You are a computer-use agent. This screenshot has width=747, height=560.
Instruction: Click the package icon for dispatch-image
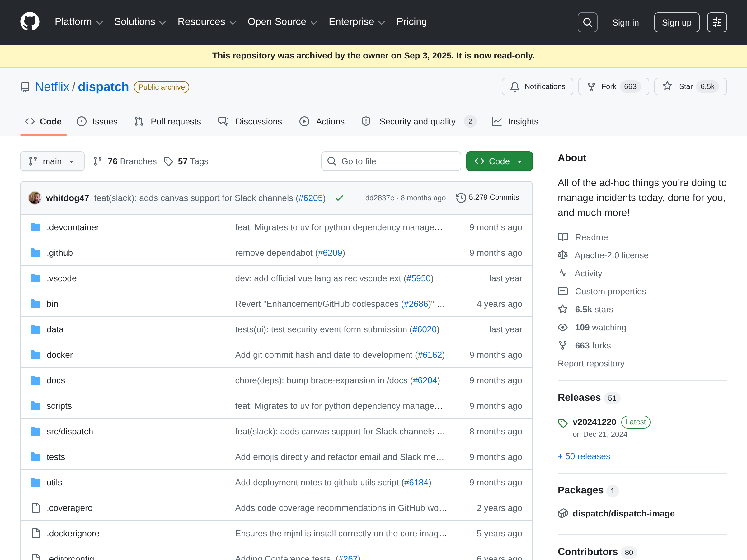point(563,513)
